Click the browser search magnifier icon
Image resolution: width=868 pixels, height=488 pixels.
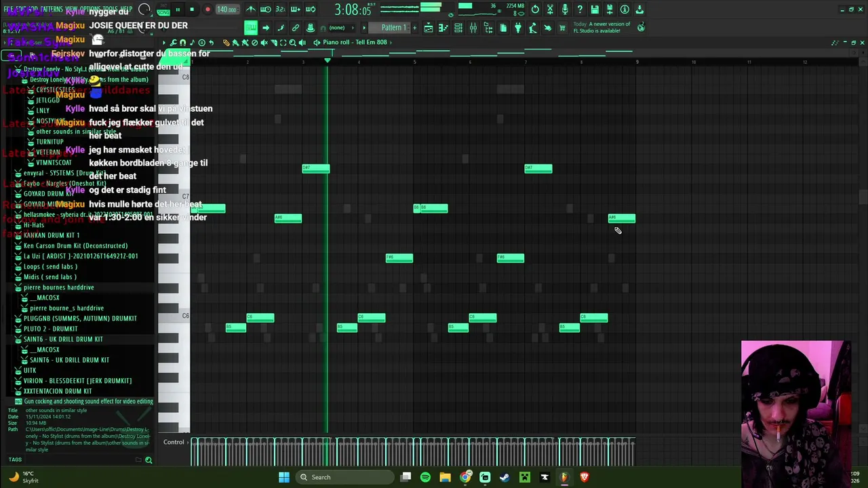click(x=149, y=460)
